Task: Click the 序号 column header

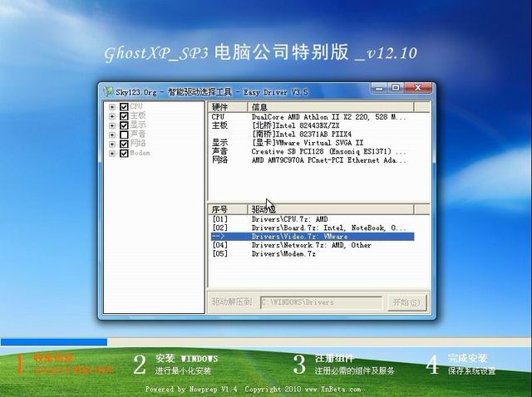Action: coord(227,209)
